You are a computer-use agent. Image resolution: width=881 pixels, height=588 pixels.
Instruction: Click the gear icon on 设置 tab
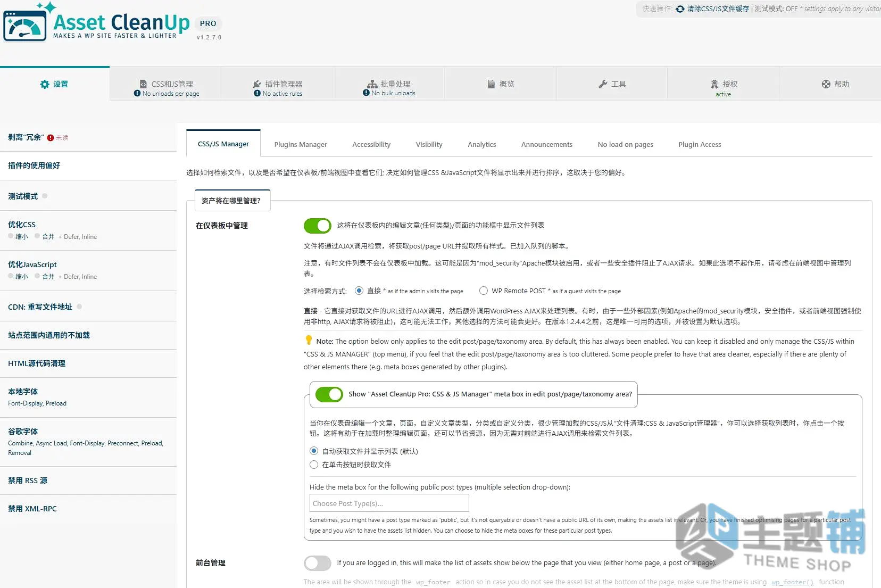point(45,84)
